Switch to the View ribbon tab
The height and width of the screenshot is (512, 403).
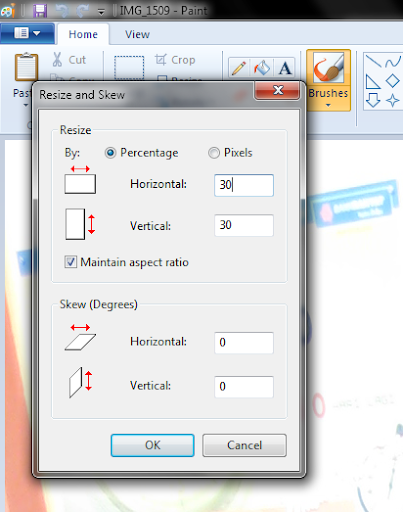click(x=137, y=34)
